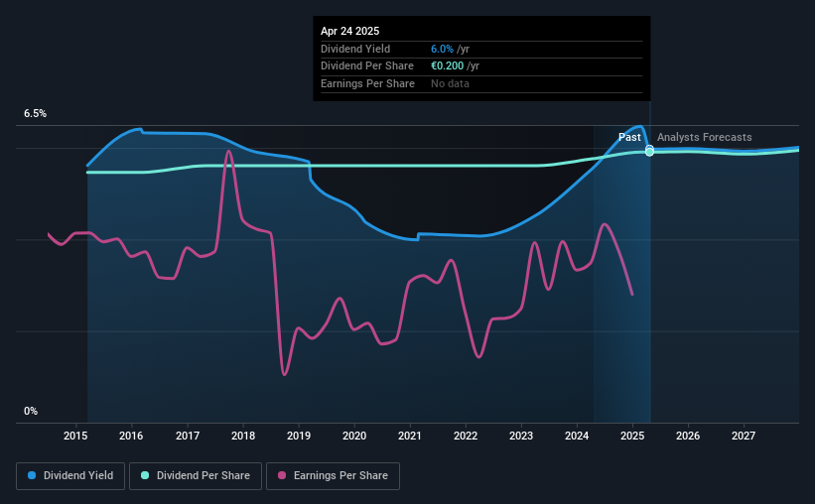Image resolution: width=815 pixels, height=504 pixels.
Task: Click the teal Dividend Per Share legend dot
Action: click(145, 475)
